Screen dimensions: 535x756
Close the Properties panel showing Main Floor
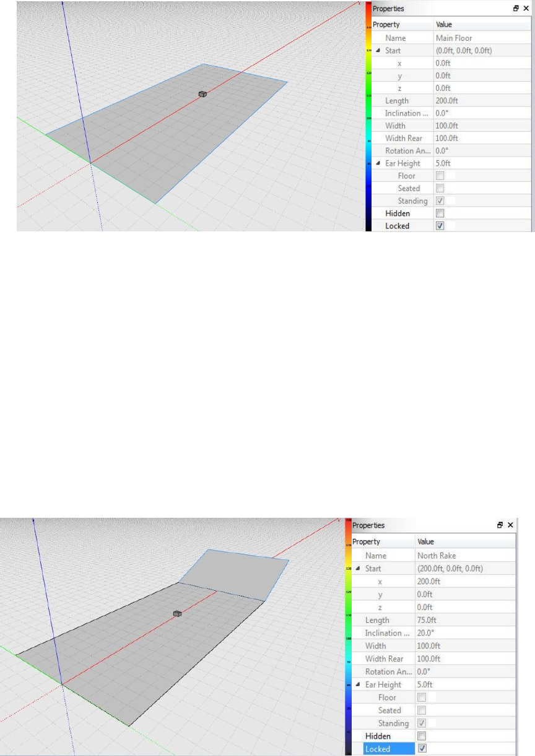[526, 9]
